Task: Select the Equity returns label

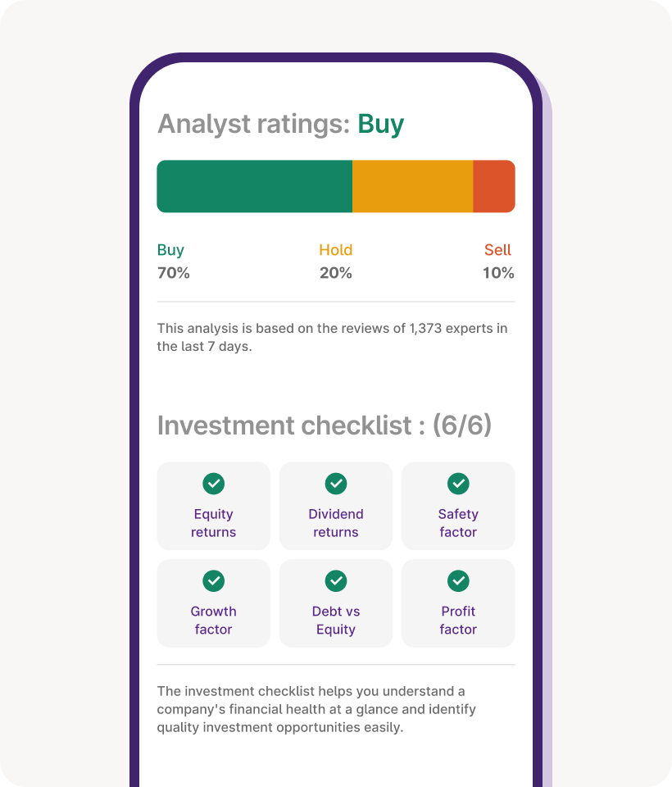Action: pos(214,523)
